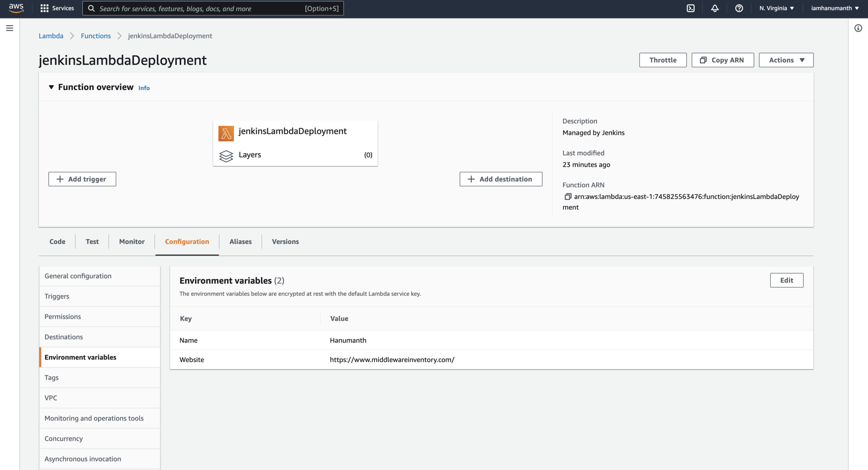Open the notifications bell

click(715, 8)
